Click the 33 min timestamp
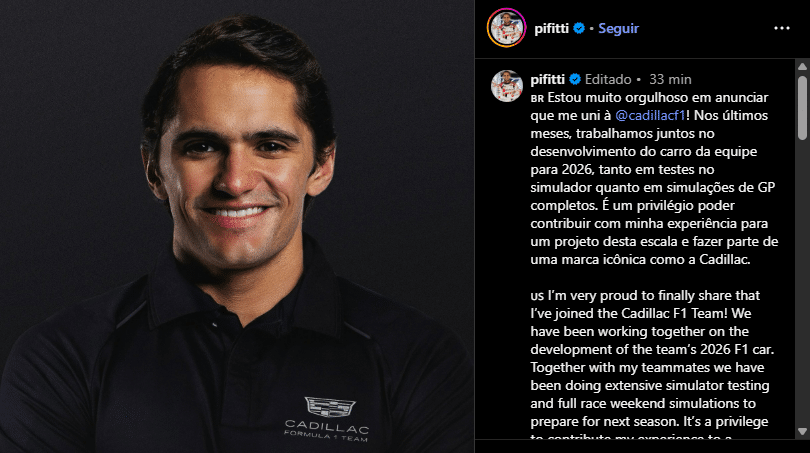810x453 pixels. pyautogui.click(x=670, y=80)
